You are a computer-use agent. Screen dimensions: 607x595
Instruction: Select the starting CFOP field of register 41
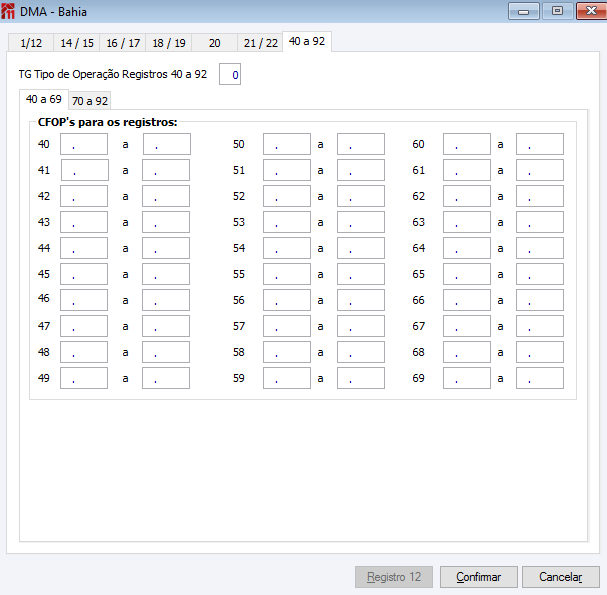85,170
